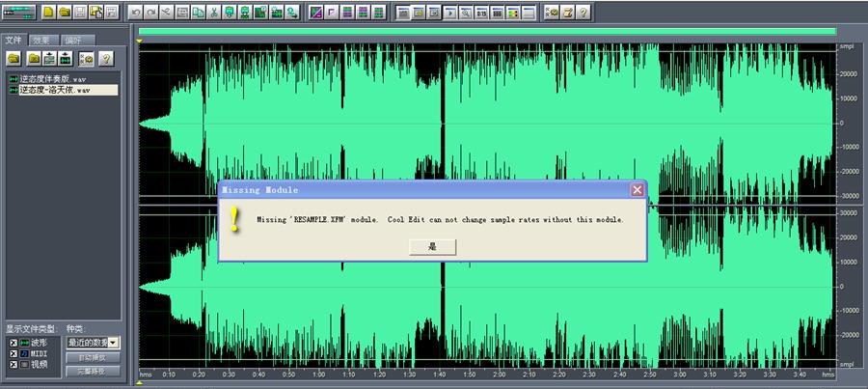Click the yellow cursor marker below the waveform
This screenshot has width=868, height=389.
[x=140, y=383]
